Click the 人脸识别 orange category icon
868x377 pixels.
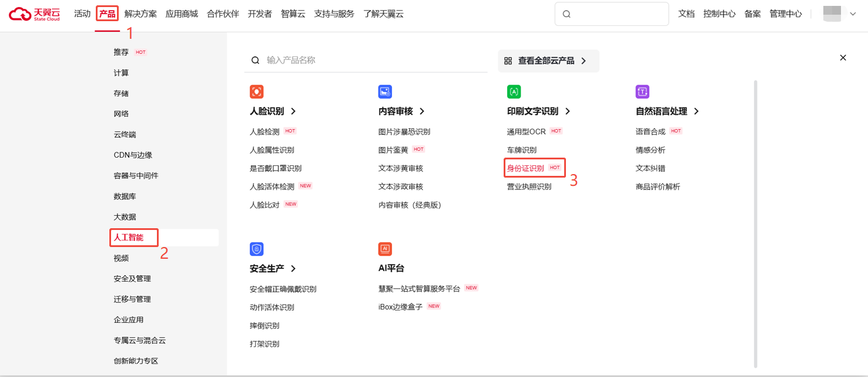[256, 92]
